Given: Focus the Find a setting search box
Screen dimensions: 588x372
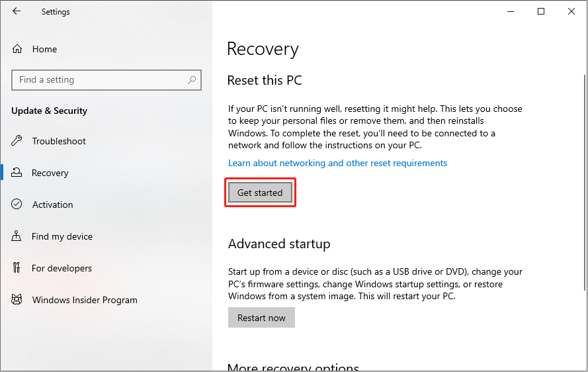Looking at the screenshot, I should pos(106,80).
